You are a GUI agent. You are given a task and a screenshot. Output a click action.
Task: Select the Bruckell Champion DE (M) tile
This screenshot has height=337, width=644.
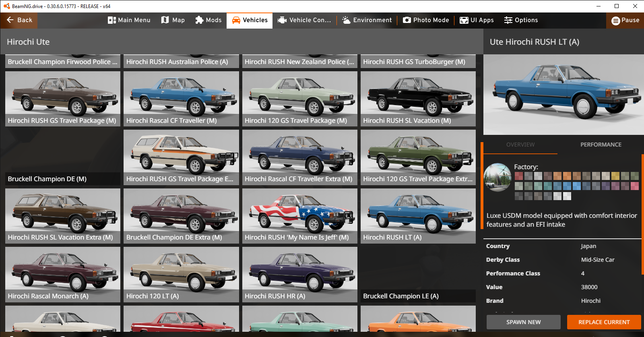(x=63, y=157)
